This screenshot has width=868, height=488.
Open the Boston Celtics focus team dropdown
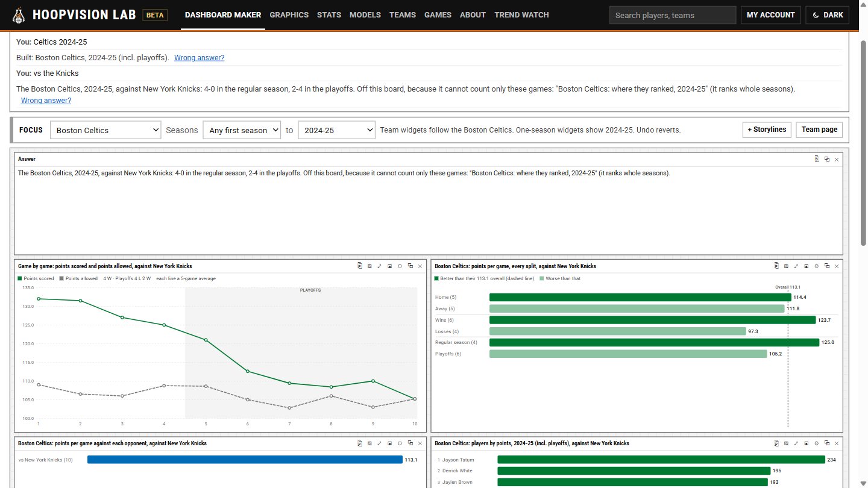(x=105, y=130)
